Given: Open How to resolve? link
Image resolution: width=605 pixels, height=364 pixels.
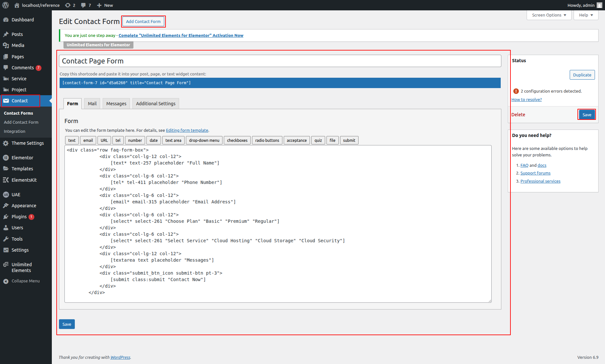Looking at the screenshot, I should coord(527,100).
